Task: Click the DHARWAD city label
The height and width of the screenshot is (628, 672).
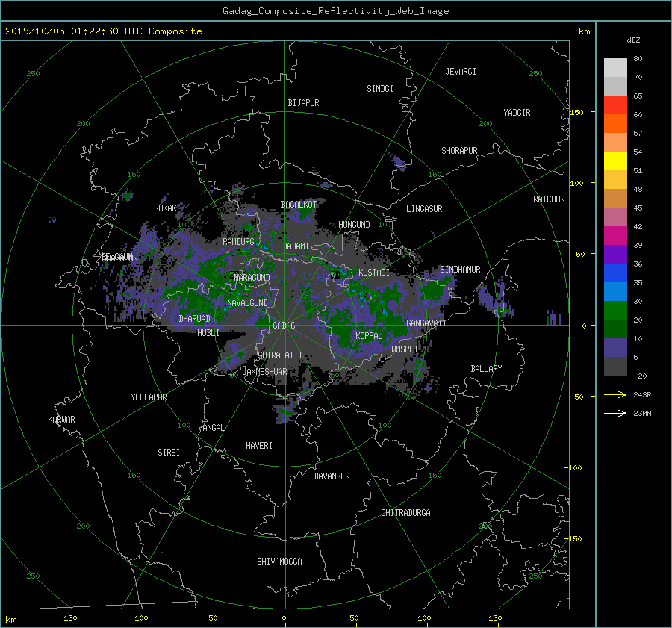Action: click(x=194, y=319)
